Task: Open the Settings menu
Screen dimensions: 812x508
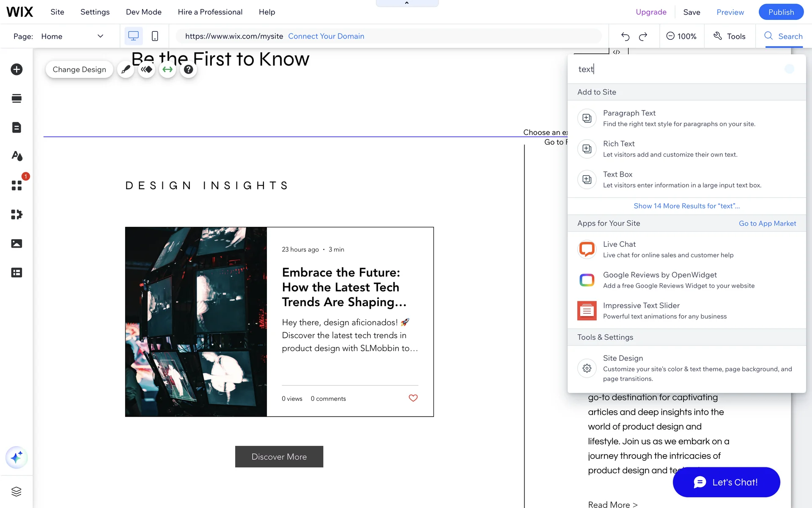Action: [95, 12]
